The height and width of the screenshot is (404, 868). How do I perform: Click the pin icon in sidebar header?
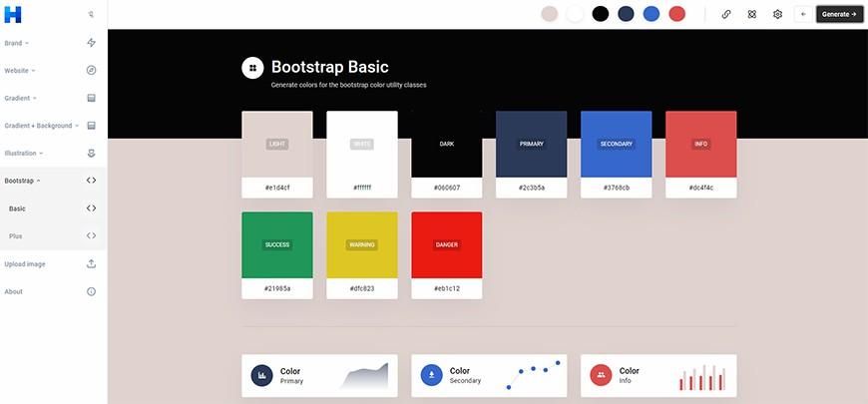point(92,15)
